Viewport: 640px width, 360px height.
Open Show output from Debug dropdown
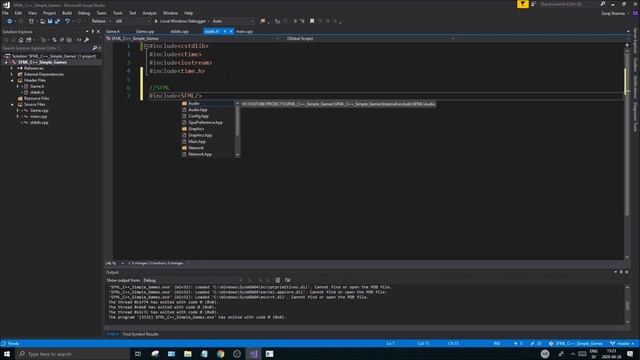pyautogui.click(x=193, y=280)
